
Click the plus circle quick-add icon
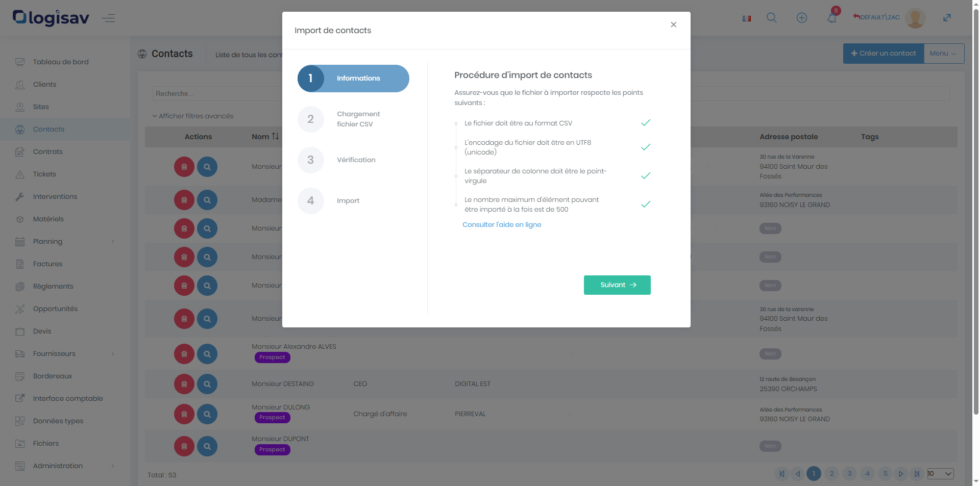[802, 18]
